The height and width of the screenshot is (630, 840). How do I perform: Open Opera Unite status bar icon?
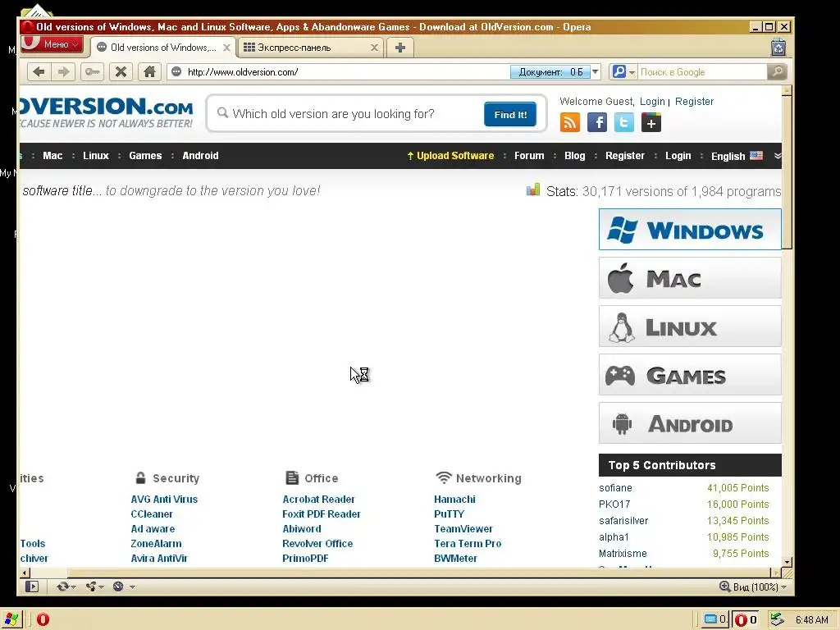click(x=91, y=587)
